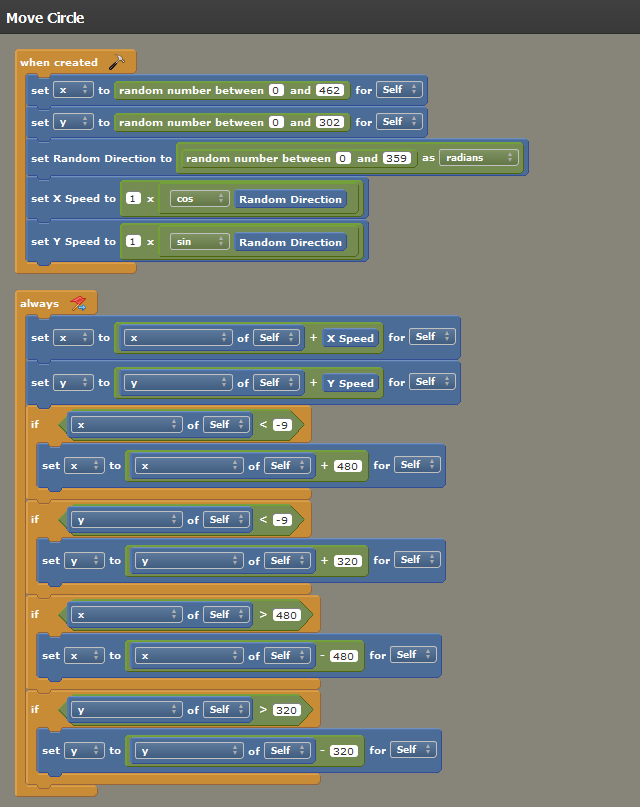The width and height of the screenshot is (640, 807).
Task: Edit the - 320 subtraction value field
Action: 344,751
